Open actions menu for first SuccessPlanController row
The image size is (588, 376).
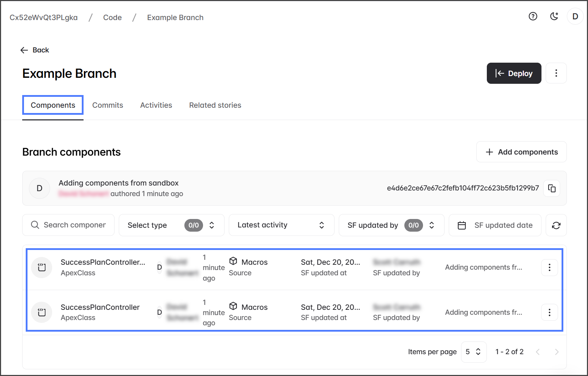549,268
